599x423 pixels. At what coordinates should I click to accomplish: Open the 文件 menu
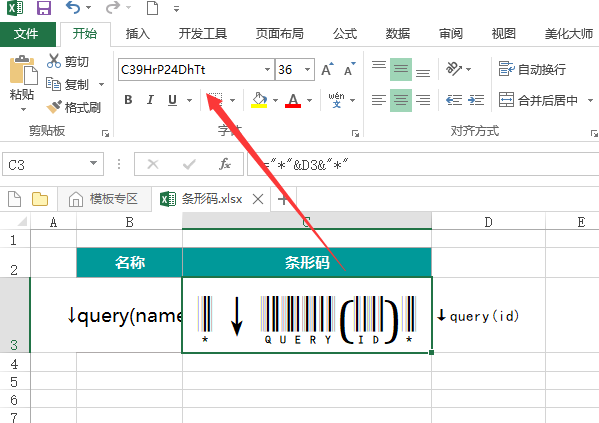[27, 34]
